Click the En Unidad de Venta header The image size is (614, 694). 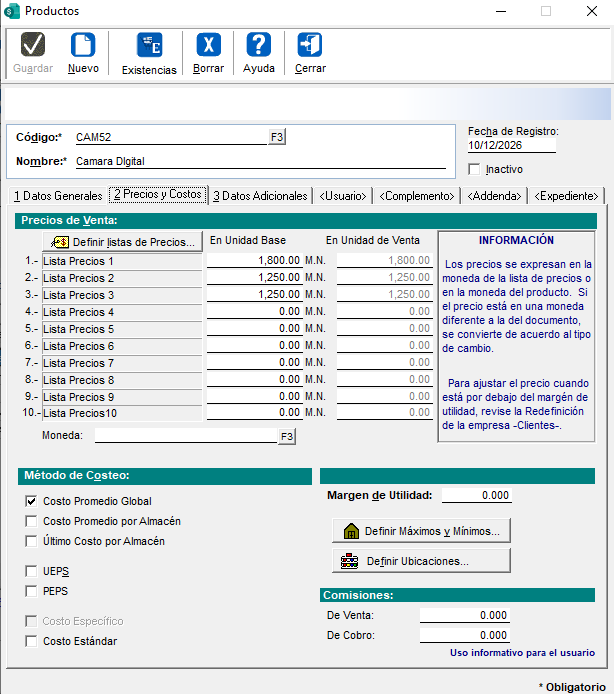tap(373, 240)
